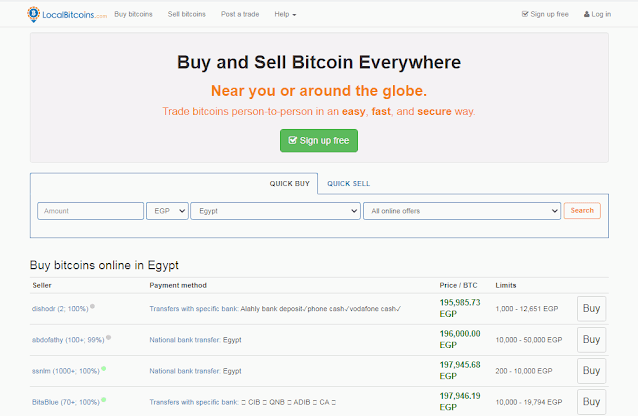Viewport: 638px width, 416px height.
Task: Open the Sell bitcoins nav link
Action: pos(187,14)
